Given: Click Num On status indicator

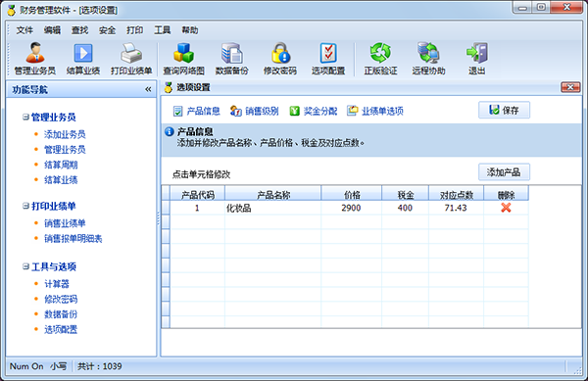Looking at the screenshot, I should pos(26,366).
